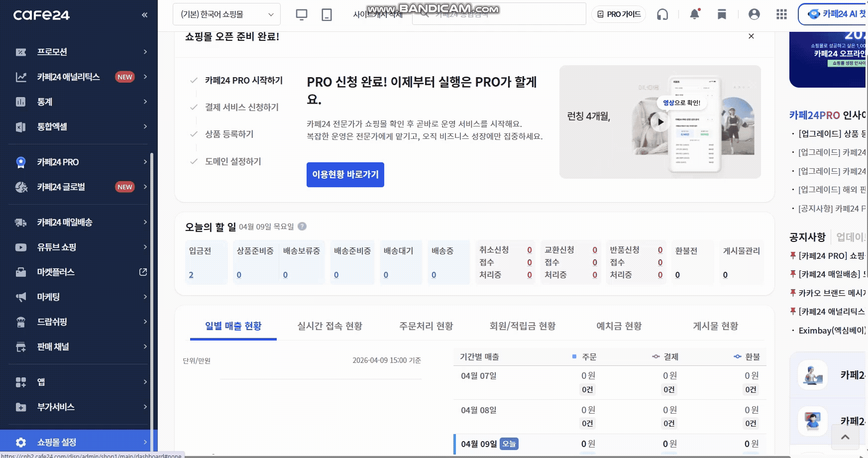
Task: Open the 프로모션 sidebar icon
Action: coord(21,52)
